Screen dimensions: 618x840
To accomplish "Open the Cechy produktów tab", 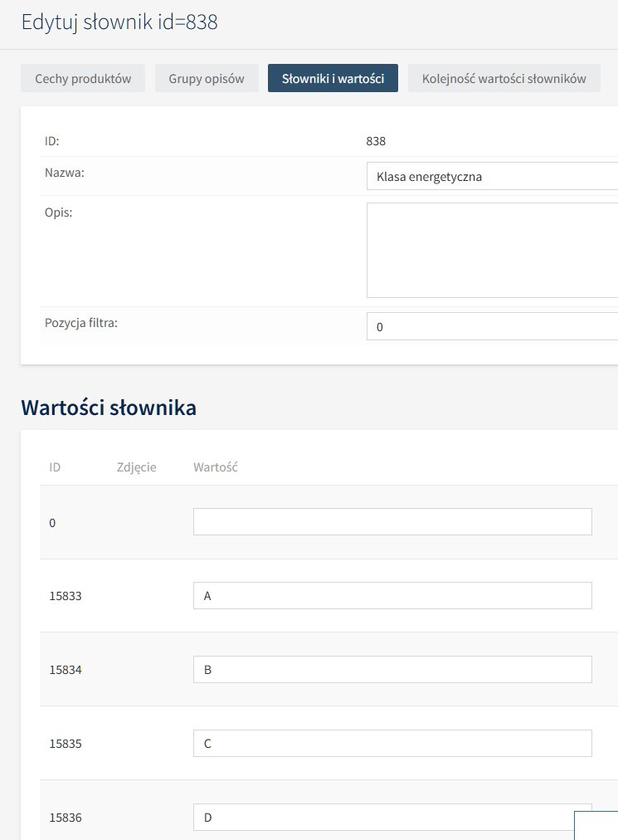I will click(83, 78).
